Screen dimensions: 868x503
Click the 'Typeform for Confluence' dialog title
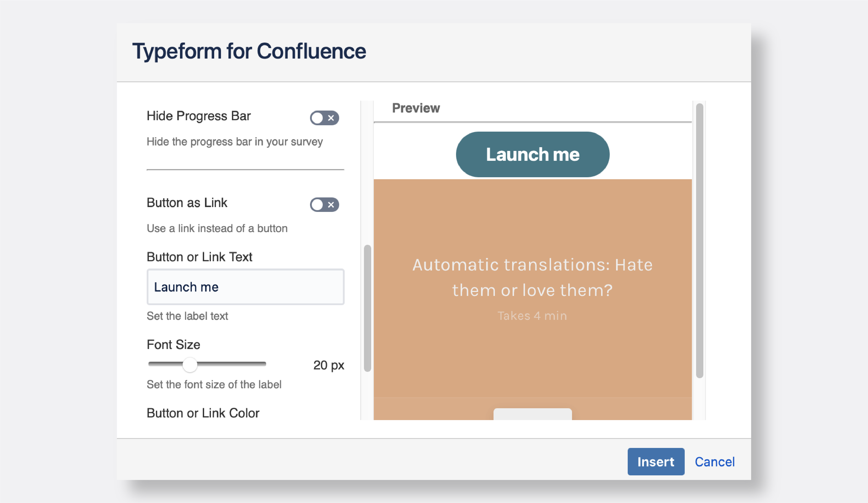click(249, 51)
